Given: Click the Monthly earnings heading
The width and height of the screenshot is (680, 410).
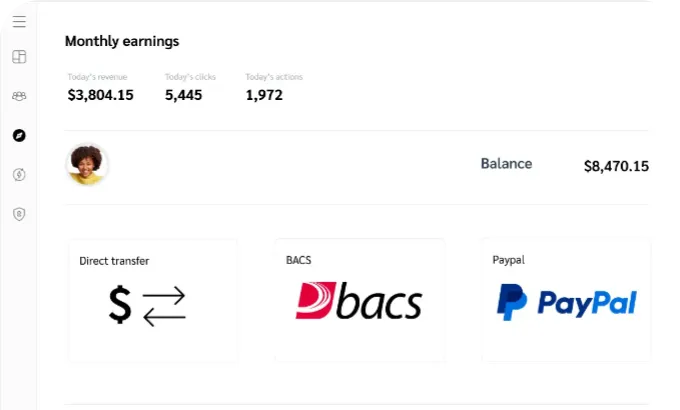Looking at the screenshot, I should pos(122,41).
